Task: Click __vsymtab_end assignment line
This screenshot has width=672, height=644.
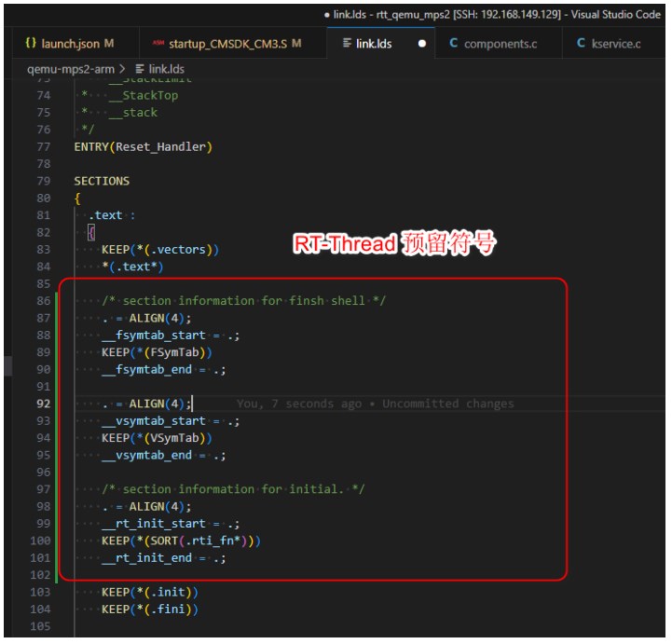Action: click(x=164, y=455)
